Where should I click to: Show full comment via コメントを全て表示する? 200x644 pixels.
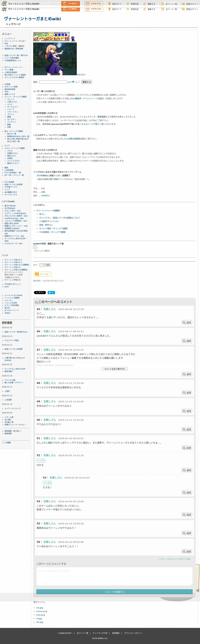click(x=114, y=369)
